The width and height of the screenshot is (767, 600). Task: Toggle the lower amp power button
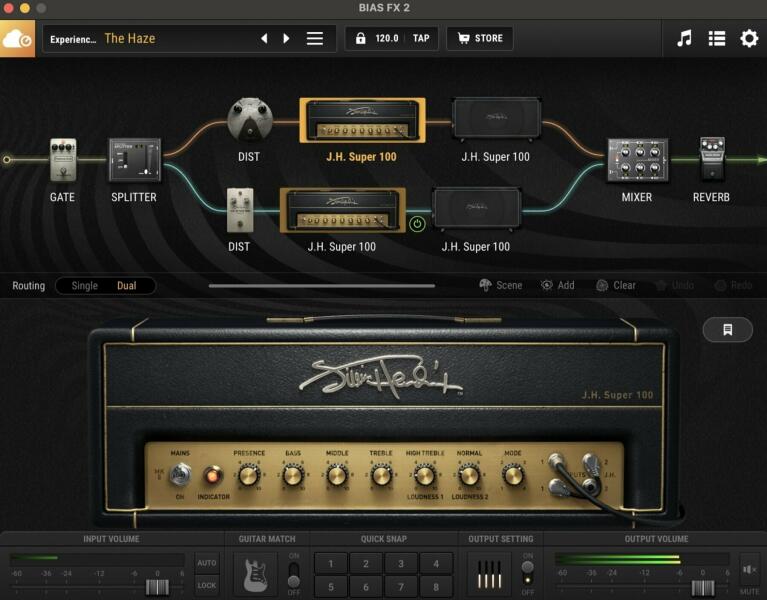tap(418, 223)
